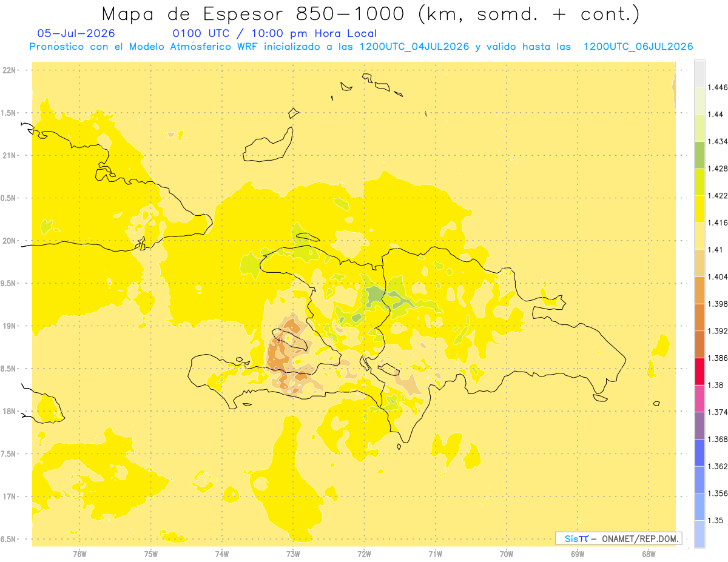Screen dimensions: 728x562
Task: Pick the tan legend band between 1.404 and 1.41
Action: pos(699,263)
